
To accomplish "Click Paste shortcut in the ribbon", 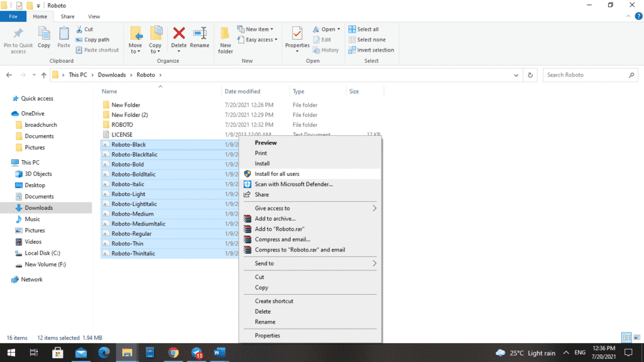I will click(97, 50).
